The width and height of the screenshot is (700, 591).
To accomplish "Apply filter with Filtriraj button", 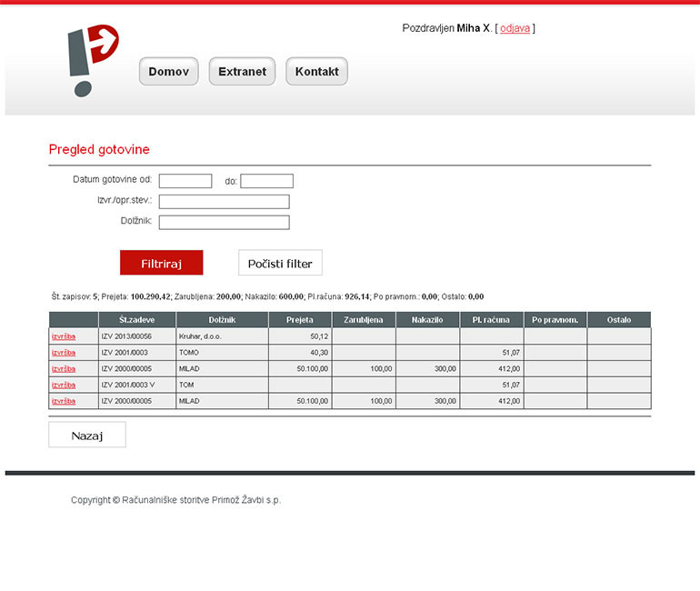I will pos(162,263).
